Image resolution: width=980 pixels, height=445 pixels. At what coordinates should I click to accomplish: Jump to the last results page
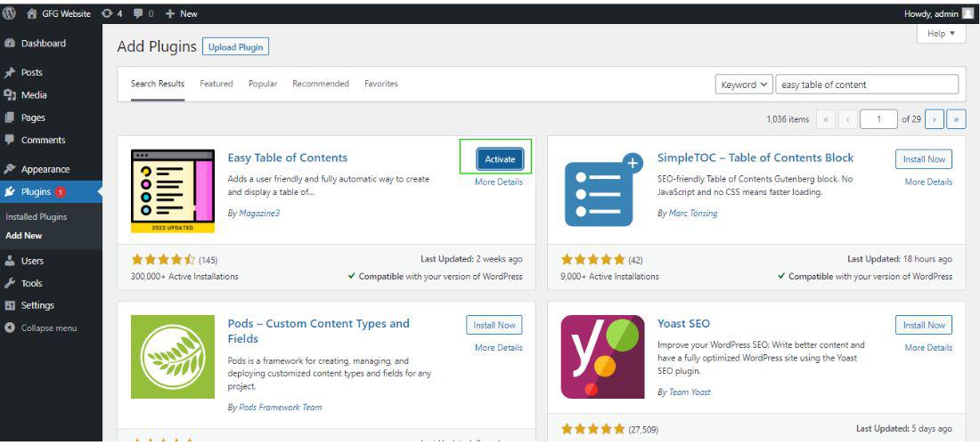pos(957,118)
